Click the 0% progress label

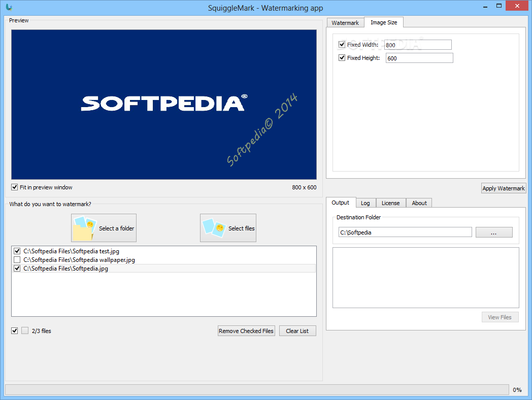517,390
